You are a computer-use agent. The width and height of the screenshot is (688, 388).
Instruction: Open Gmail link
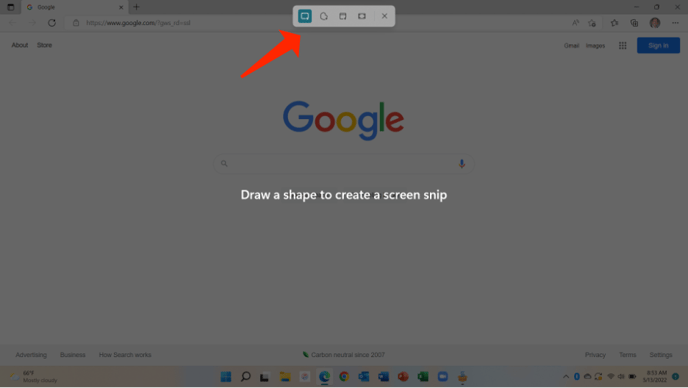pyautogui.click(x=571, y=46)
